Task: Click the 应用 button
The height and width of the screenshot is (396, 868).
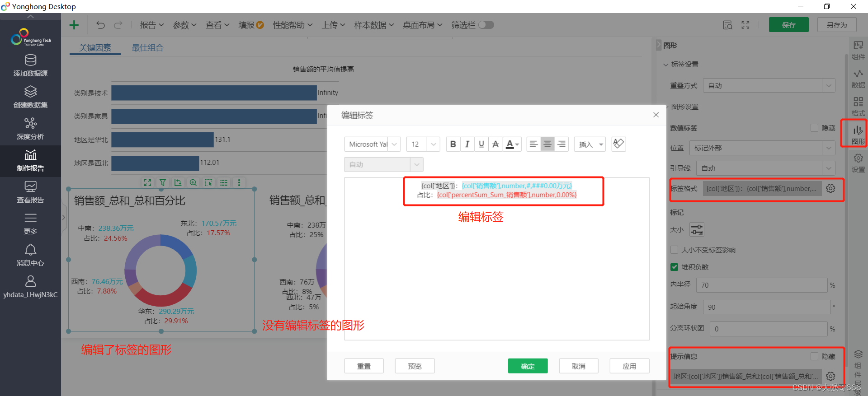Action: pyautogui.click(x=629, y=366)
